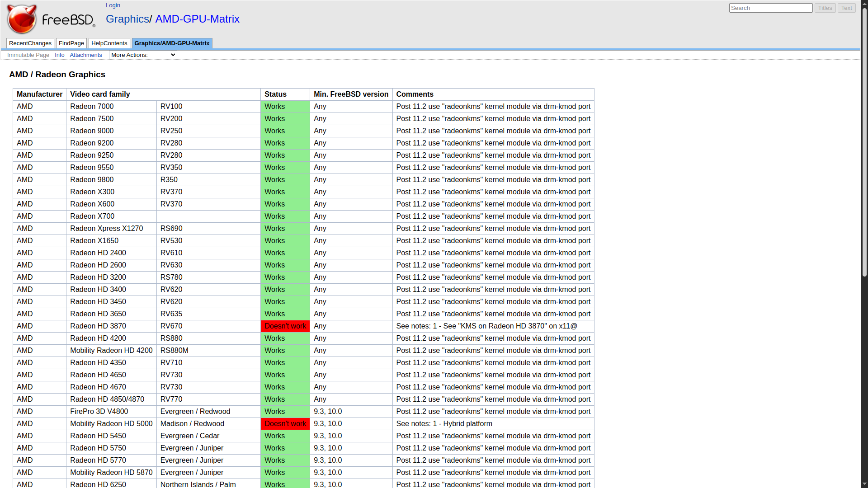Click the scrollbar down arrow
Viewport: 868px width, 488px height.
coord(864,484)
